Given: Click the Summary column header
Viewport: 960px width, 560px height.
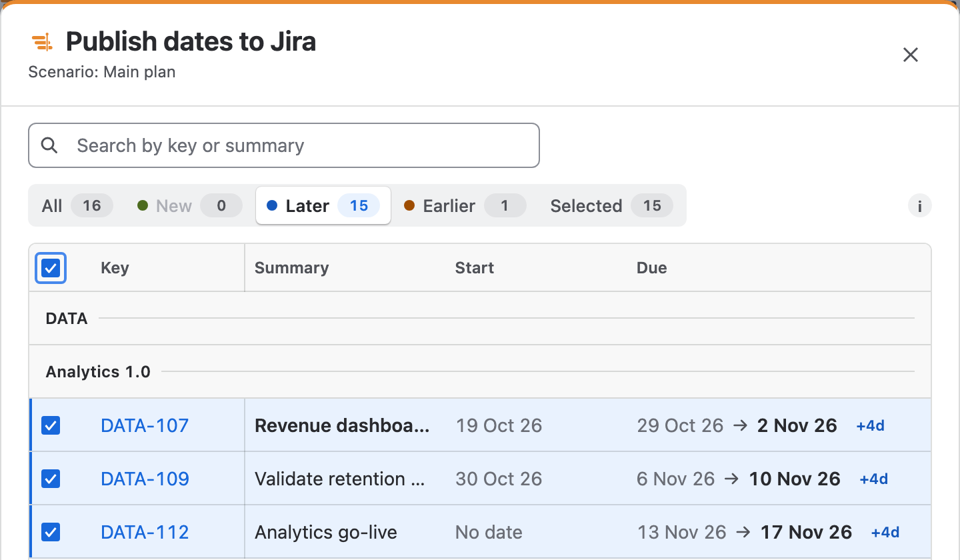Looking at the screenshot, I should click(x=291, y=268).
